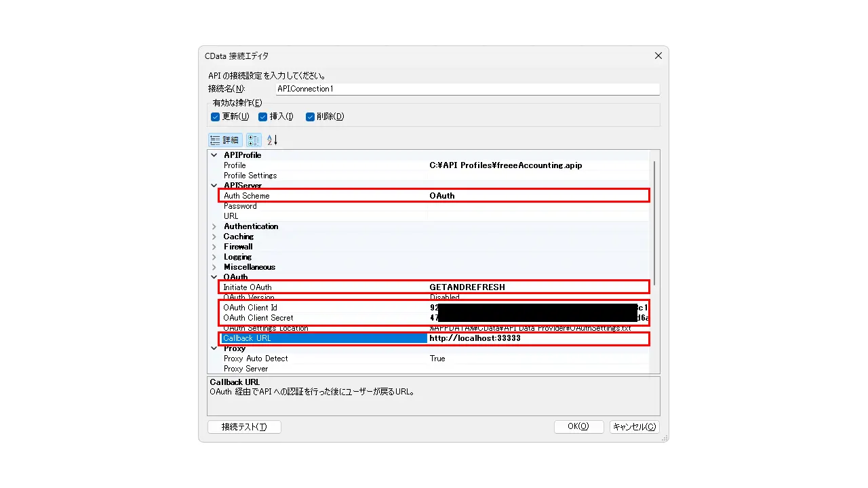Viewport: 868px width, 488px height.
Task: Expand the Caching category
Action: (x=214, y=237)
